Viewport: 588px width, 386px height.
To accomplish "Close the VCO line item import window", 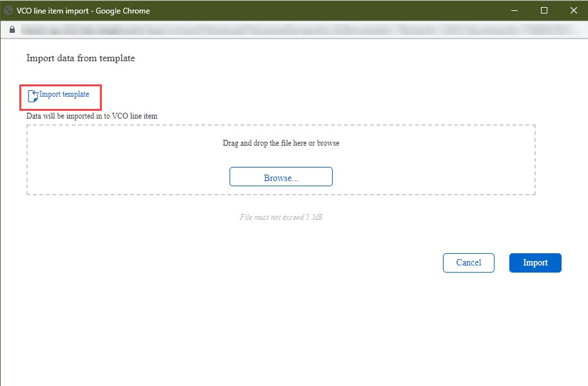I will pyautogui.click(x=574, y=10).
